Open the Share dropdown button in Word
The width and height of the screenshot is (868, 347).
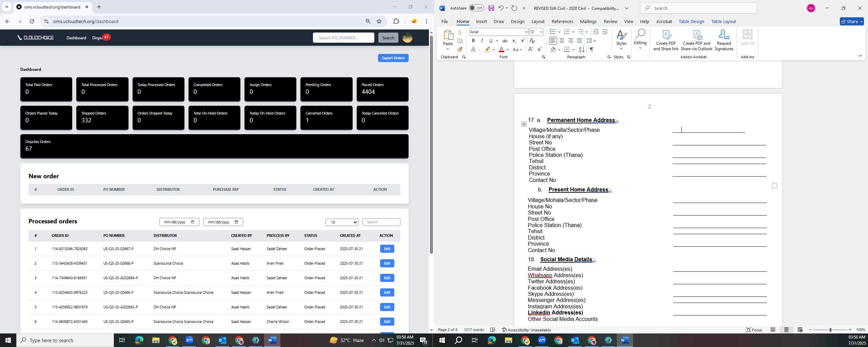(852, 21)
